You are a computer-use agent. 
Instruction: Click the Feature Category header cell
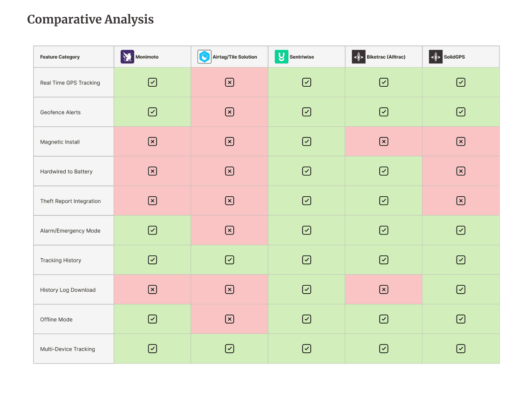74,57
